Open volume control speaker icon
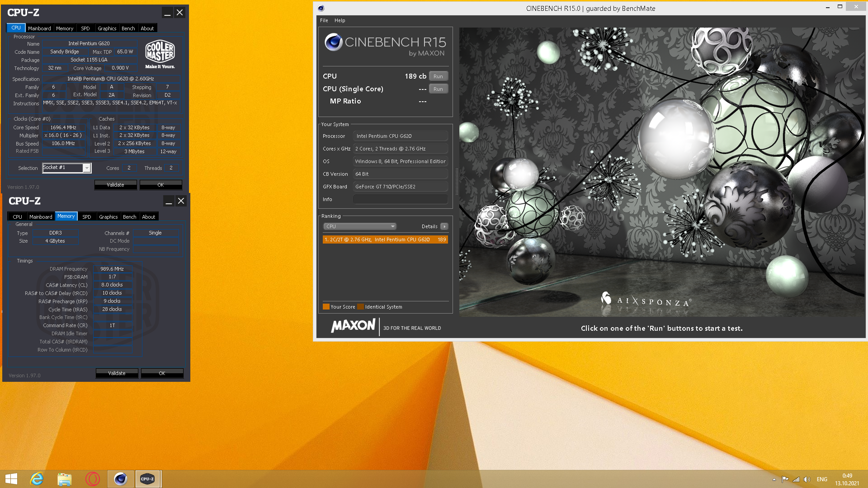Screen dimensions: 868x488 click(807, 479)
